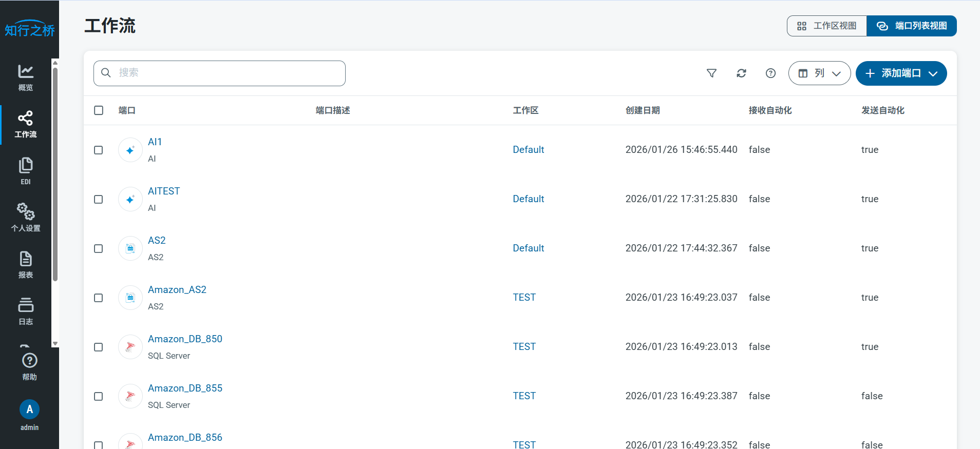Image resolution: width=980 pixels, height=449 pixels.
Task: Click the 搜索 search input field
Action: click(x=226, y=73)
